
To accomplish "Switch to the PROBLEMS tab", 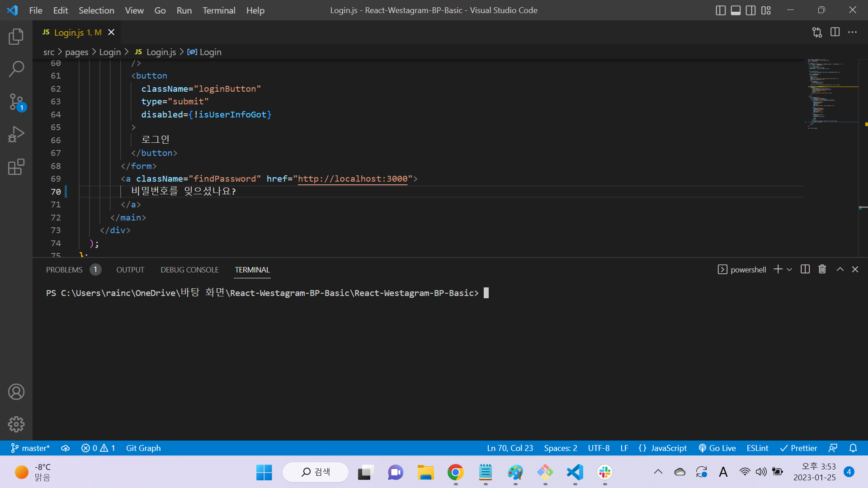I will (x=64, y=270).
